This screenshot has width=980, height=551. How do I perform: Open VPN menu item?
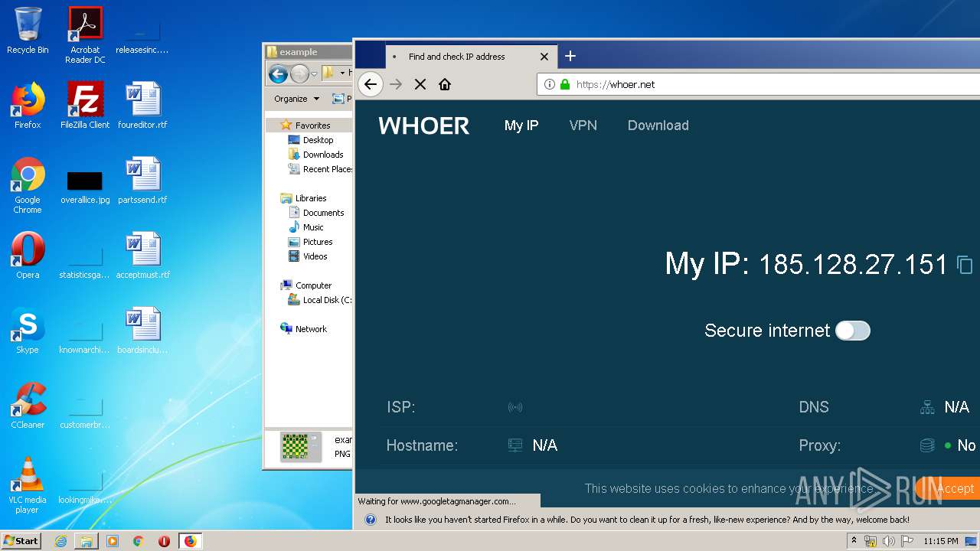[583, 126]
